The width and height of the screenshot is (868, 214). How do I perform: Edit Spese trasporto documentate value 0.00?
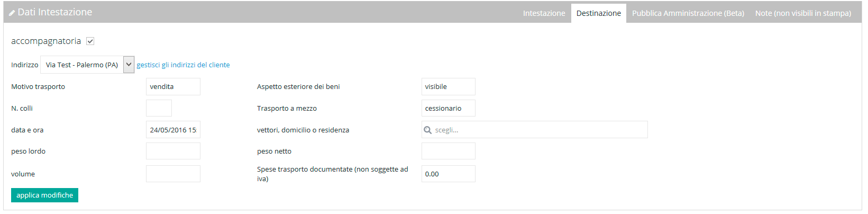tap(448, 174)
